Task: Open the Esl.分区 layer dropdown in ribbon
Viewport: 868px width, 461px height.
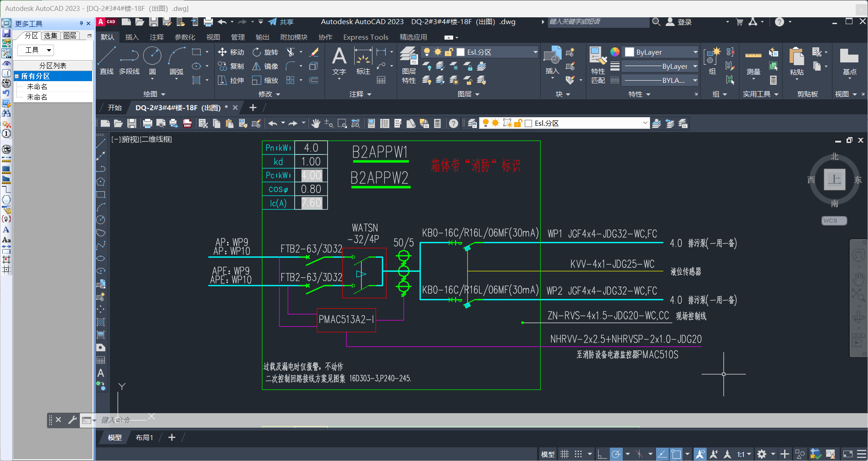Action: [x=535, y=52]
